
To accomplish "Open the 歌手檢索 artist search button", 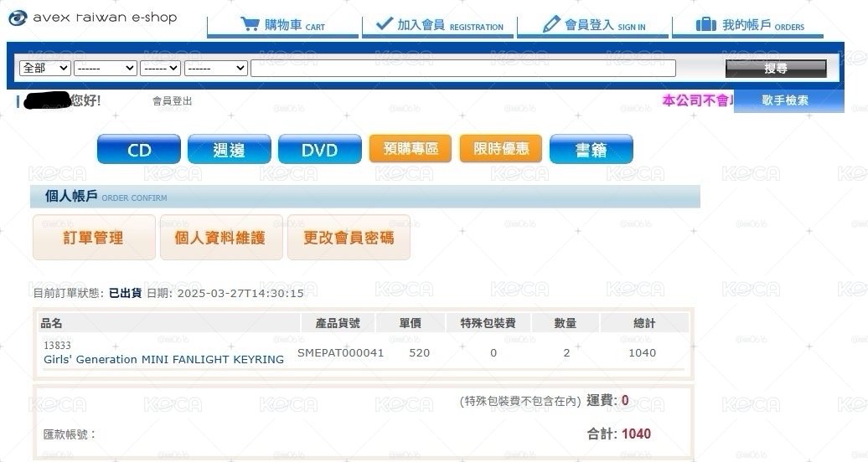I will [x=789, y=100].
